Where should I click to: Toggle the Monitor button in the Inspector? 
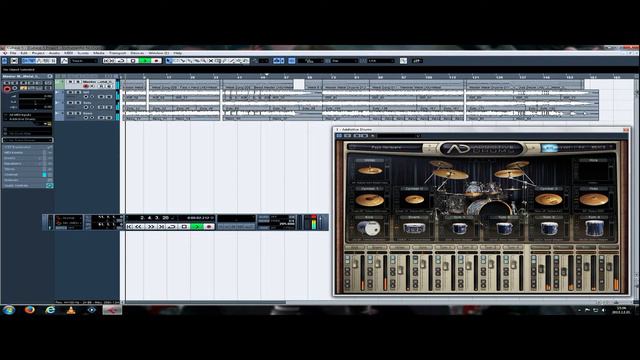point(15,89)
